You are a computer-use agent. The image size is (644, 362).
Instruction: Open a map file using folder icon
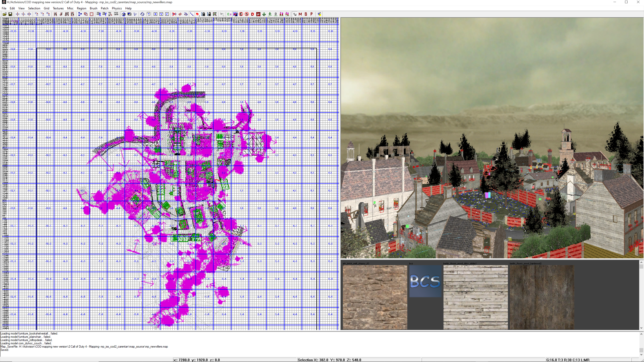[x=5, y=14]
